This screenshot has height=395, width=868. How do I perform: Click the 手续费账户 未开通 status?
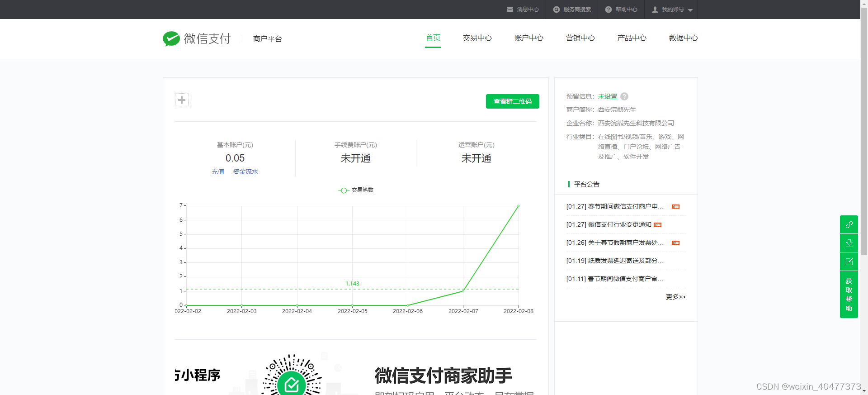click(x=356, y=158)
